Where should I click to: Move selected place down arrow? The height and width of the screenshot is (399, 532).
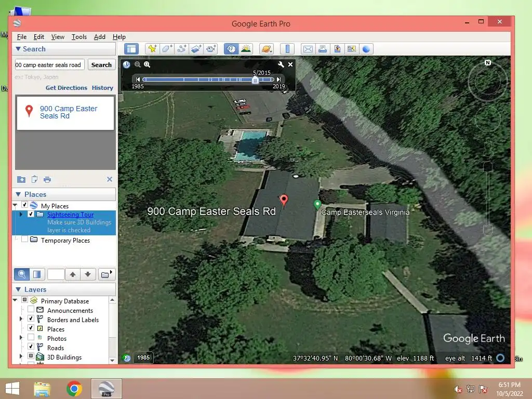(x=88, y=274)
